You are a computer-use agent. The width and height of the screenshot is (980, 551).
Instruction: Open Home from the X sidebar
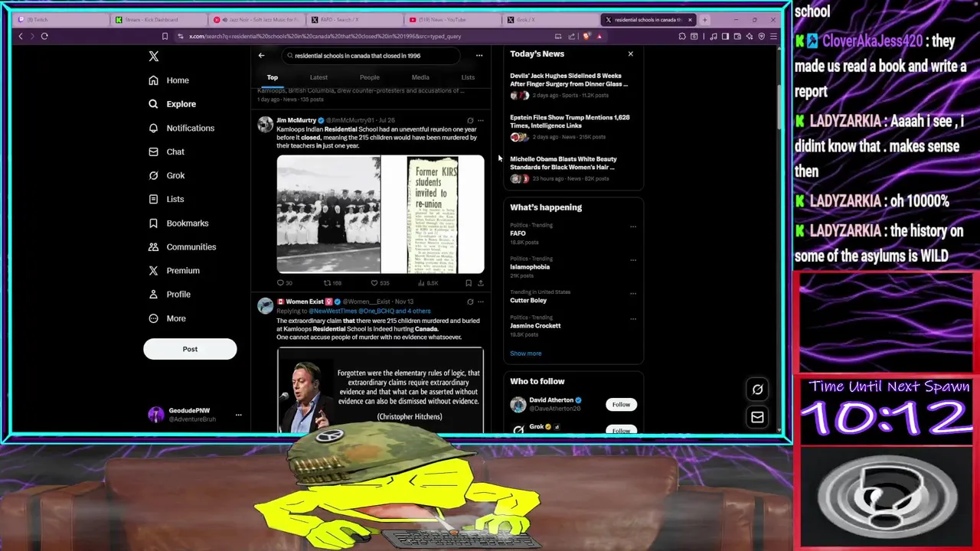[168, 80]
